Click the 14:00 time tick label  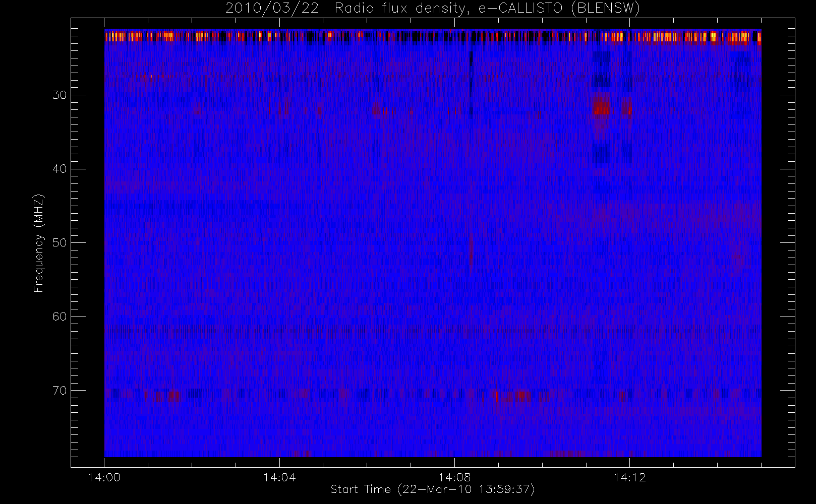pyautogui.click(x=104, y=477)
